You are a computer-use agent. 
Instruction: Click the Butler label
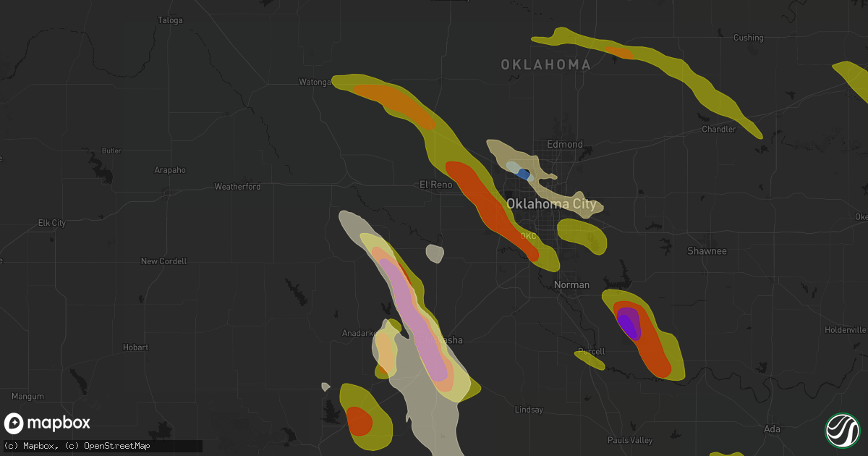point(111,151)
